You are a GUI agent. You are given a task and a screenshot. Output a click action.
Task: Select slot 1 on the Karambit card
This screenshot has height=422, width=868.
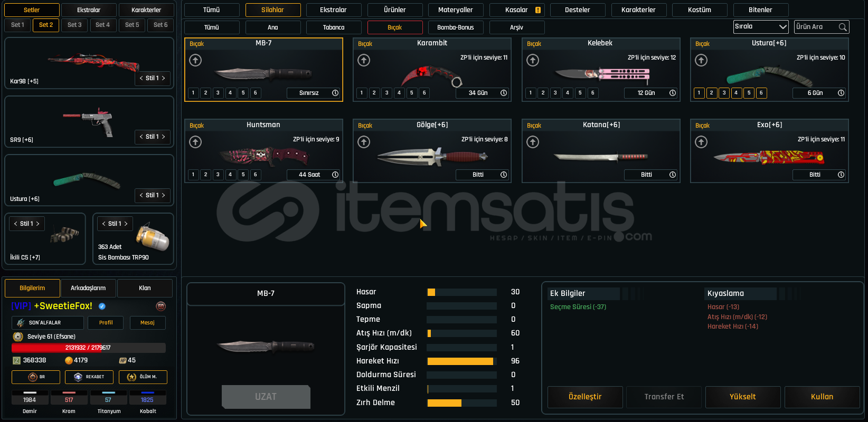(362, 93)
